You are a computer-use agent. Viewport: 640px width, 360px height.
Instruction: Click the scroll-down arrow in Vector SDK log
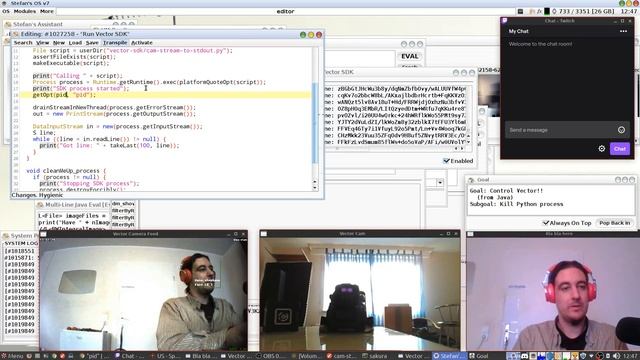(x=468, y=142)
